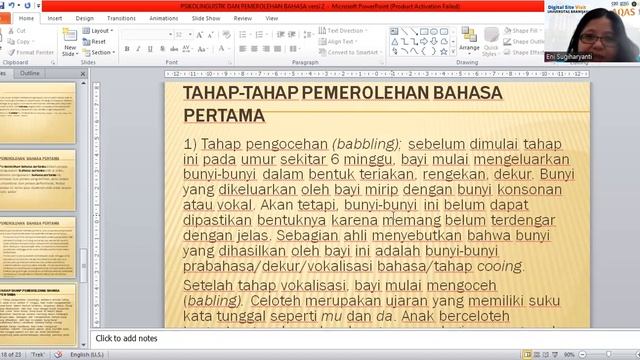Select the Oval shape in gallery

point(434,31)
